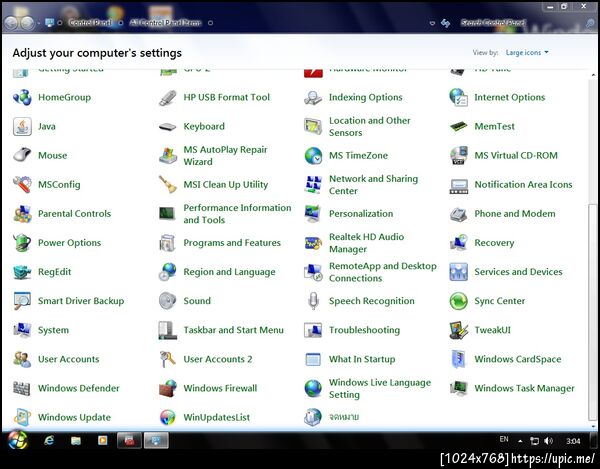The image size is (600, 469).
Task: Click the MSI Clean Up Utility broom icon
Action: tap(168, 184)
